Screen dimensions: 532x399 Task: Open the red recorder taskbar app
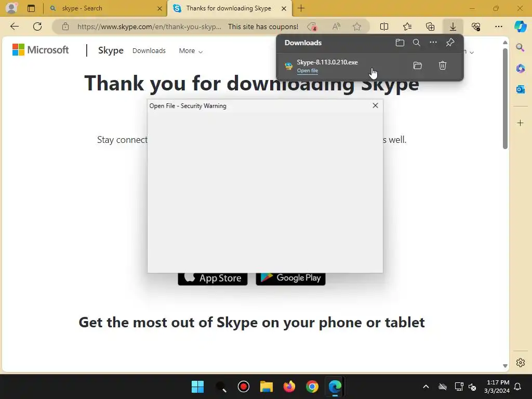pos(243,387)
